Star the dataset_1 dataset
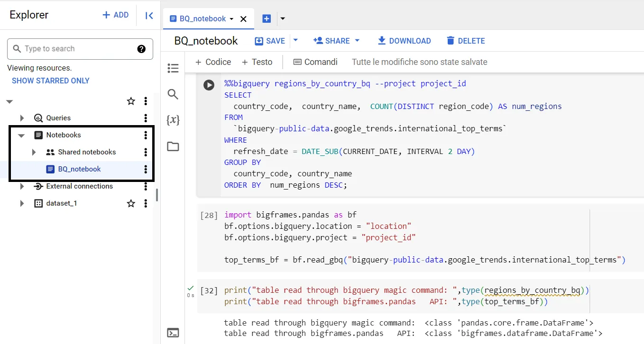 [x=131, y=203]
